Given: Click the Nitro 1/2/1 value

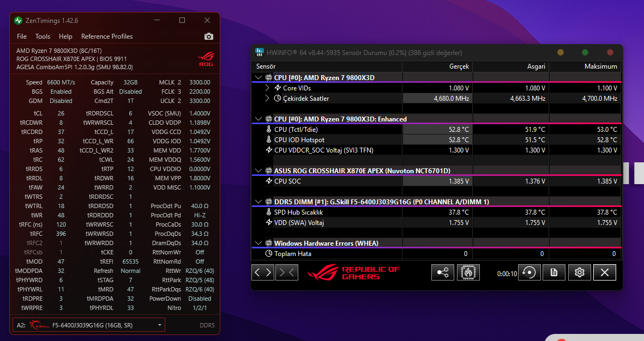Looking at the screenshot, I should tap(200, 308).
